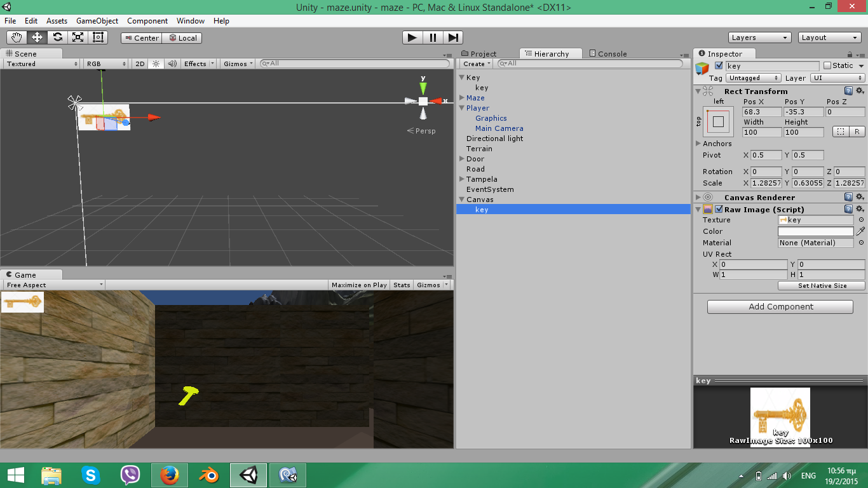868x488 pixels.
Task: Open Firefox from the taskbar
Action: point(169,475)
